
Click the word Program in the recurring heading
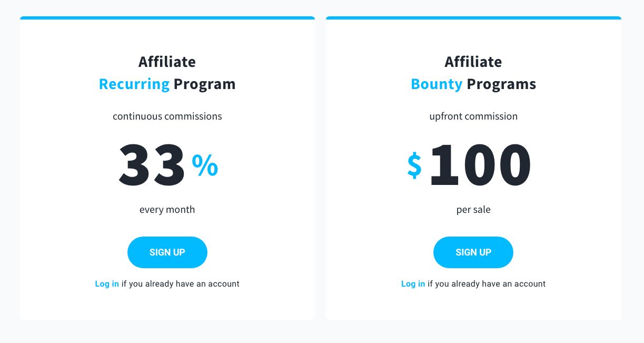pyautogui.click(x=204, y=84)
